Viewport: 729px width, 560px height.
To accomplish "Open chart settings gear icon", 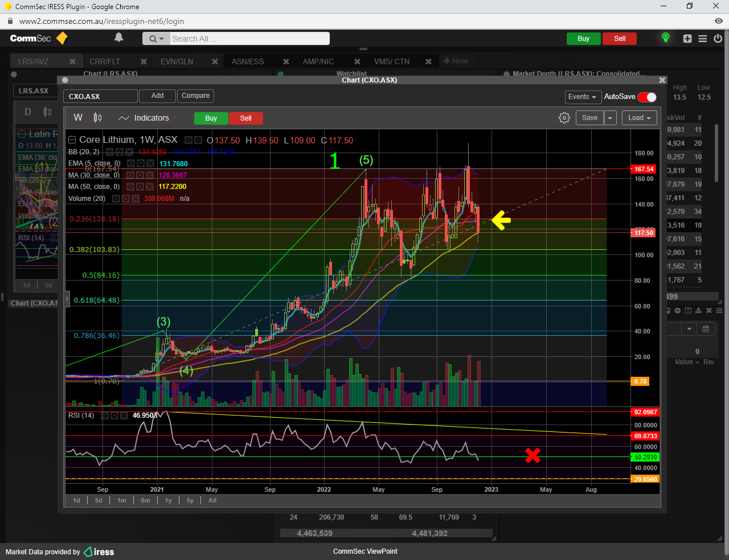I will coord(564,118).
